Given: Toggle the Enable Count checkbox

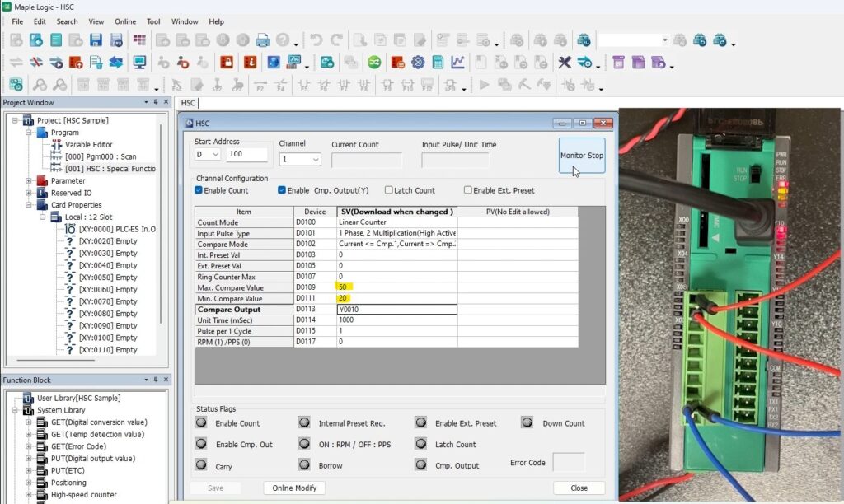Looking at the screenshot, I should click(x=199, y=190).
